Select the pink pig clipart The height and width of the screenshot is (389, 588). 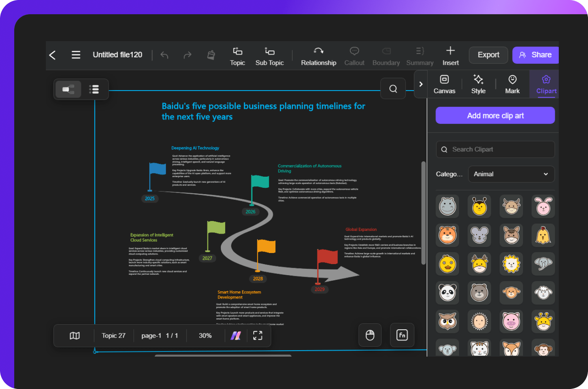pos(511,321)
